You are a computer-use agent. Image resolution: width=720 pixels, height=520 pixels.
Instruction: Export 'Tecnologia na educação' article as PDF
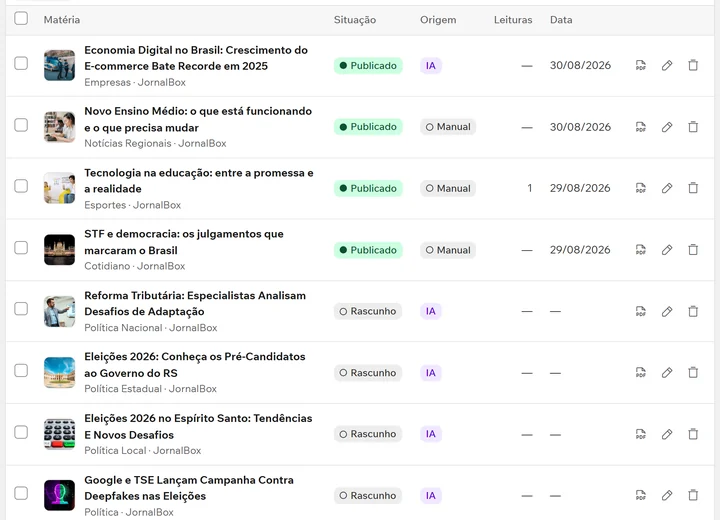641,188
